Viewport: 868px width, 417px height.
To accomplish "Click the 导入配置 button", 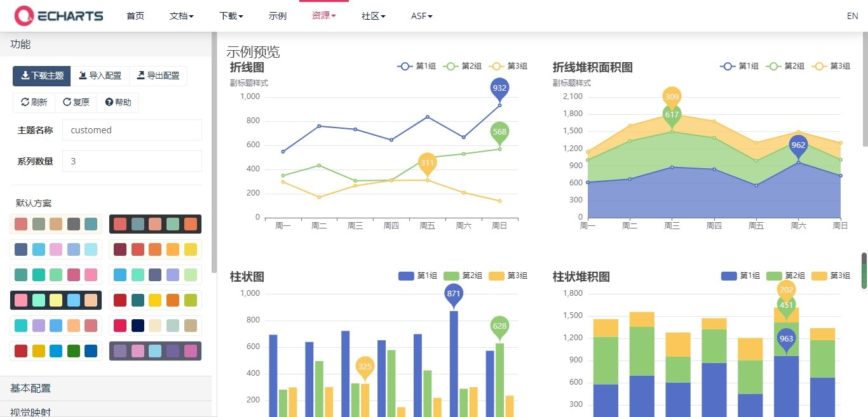I will coord(100,76).
